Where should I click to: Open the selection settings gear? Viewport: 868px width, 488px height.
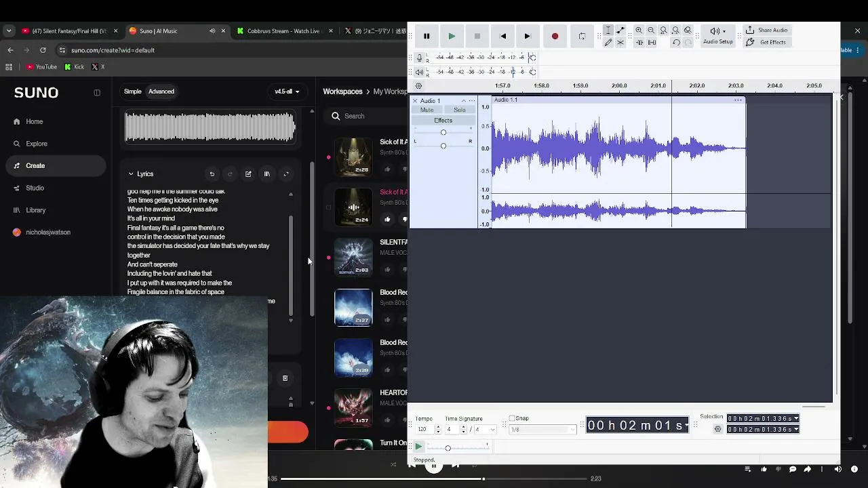tap(718, 429)
